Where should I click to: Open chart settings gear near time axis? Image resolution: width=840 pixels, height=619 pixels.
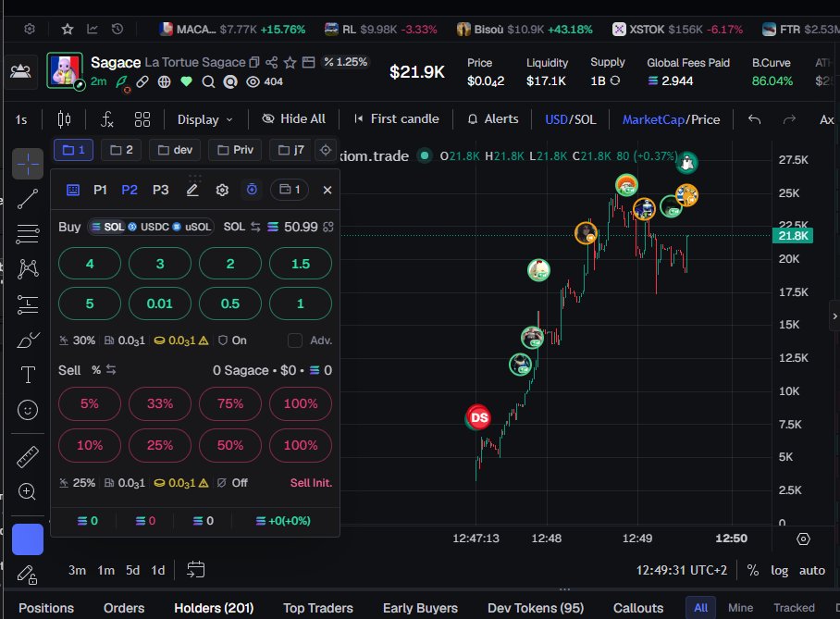coord(803,539)
